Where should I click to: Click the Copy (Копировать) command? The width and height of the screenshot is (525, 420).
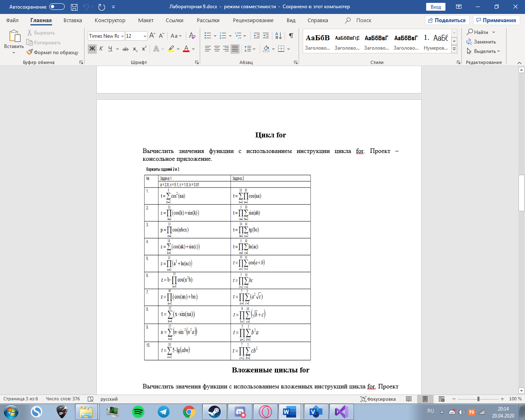[x=43, y=43]
